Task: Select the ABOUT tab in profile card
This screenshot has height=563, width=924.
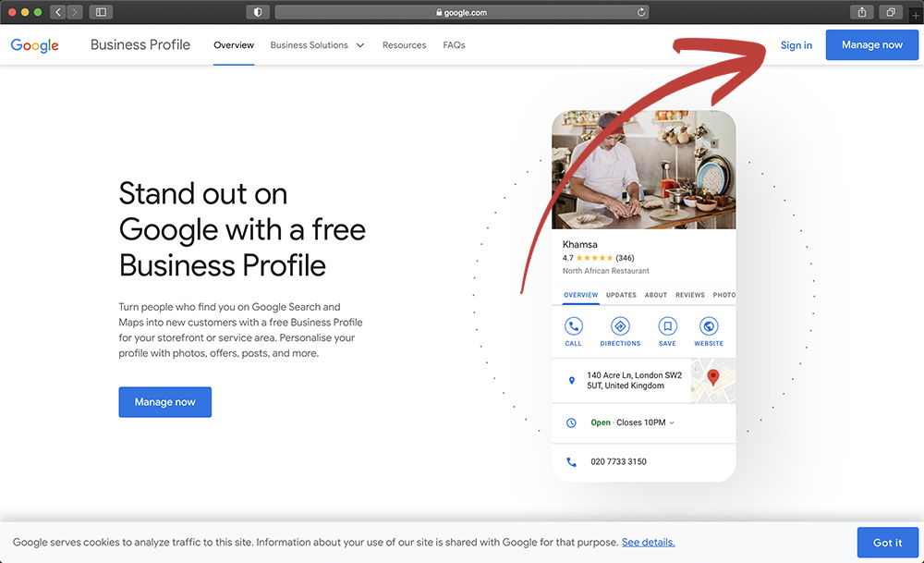Action: click(656, 295)
